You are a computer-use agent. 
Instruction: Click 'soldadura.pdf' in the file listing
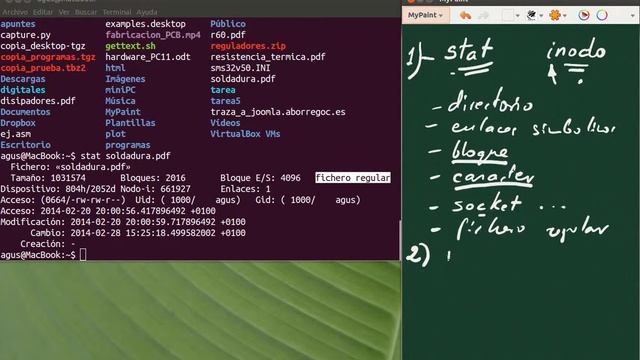243,79
